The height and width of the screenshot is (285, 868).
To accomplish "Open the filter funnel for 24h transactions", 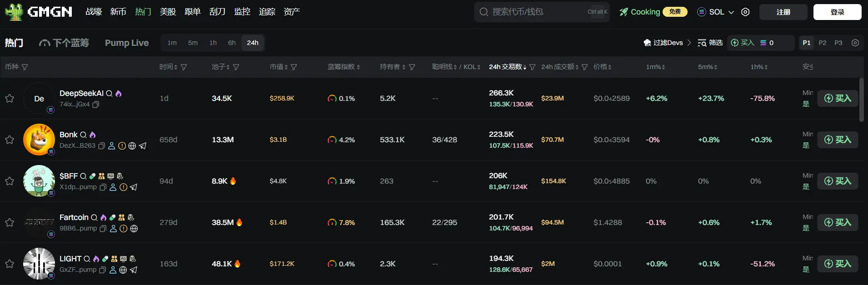I will click(532, 67).
